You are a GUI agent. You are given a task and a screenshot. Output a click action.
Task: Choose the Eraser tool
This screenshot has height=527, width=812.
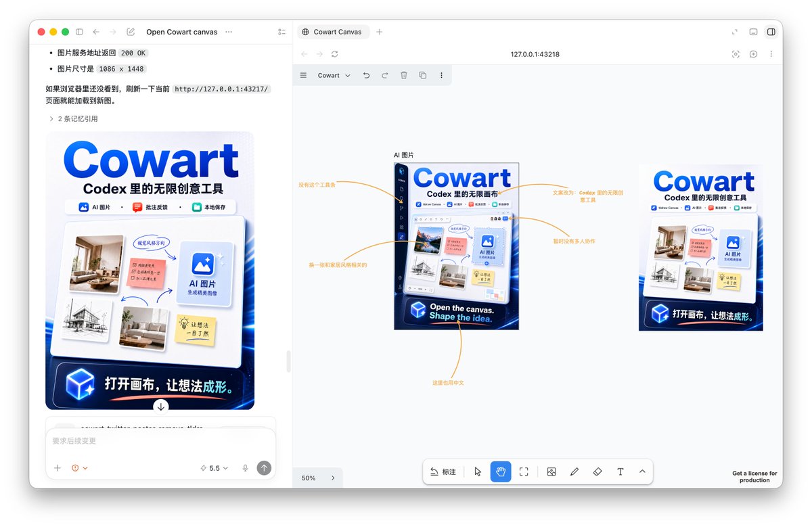(x=597, y=472)
